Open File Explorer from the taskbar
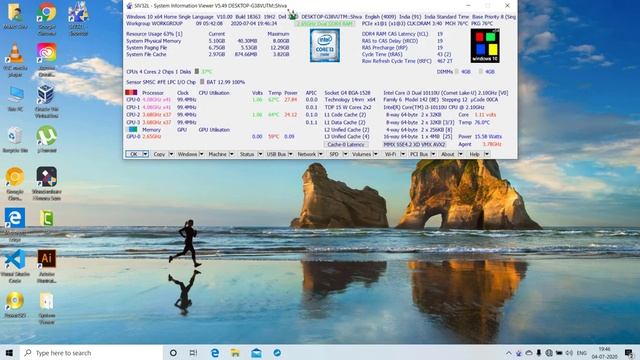The width and height of the screenshot is (640, 360). click(x=235, y=353)
